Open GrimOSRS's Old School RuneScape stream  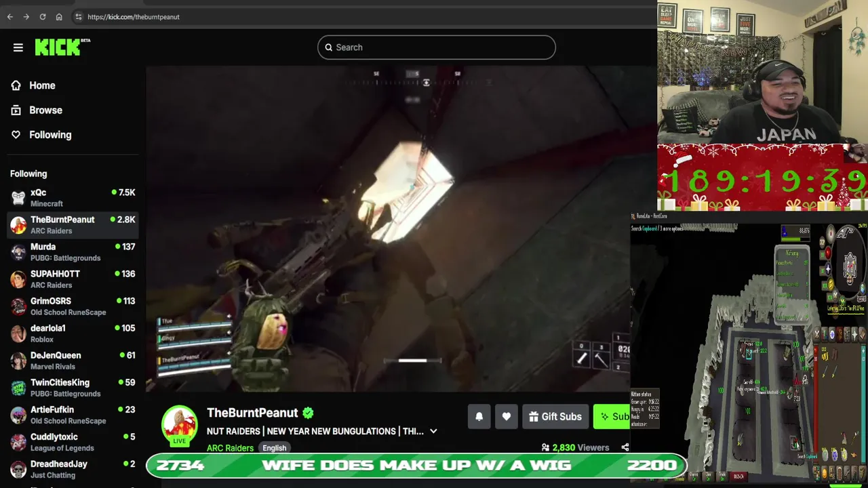73,306
